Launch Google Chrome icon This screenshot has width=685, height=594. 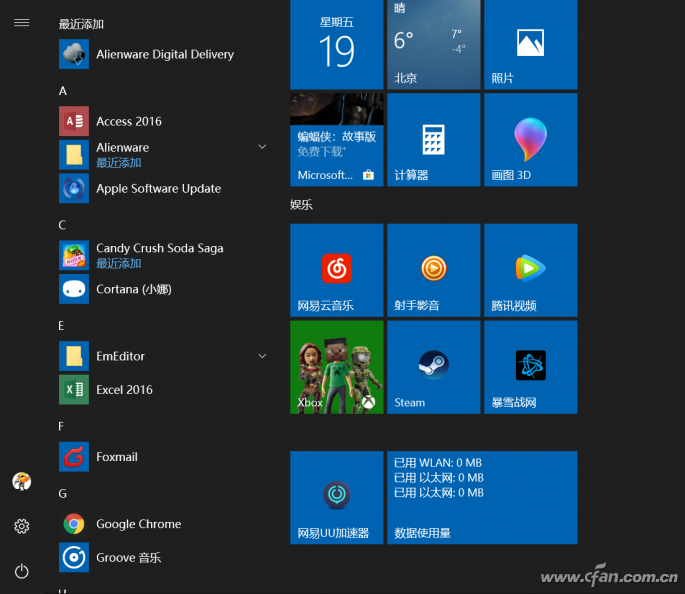[x=74, y=524]
